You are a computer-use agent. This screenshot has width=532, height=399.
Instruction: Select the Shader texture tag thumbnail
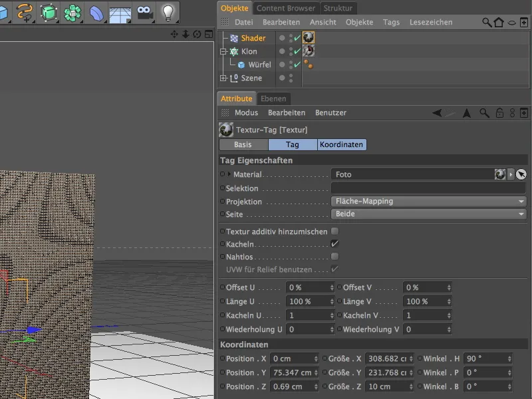pyautogui.click(x=309, y=37)
